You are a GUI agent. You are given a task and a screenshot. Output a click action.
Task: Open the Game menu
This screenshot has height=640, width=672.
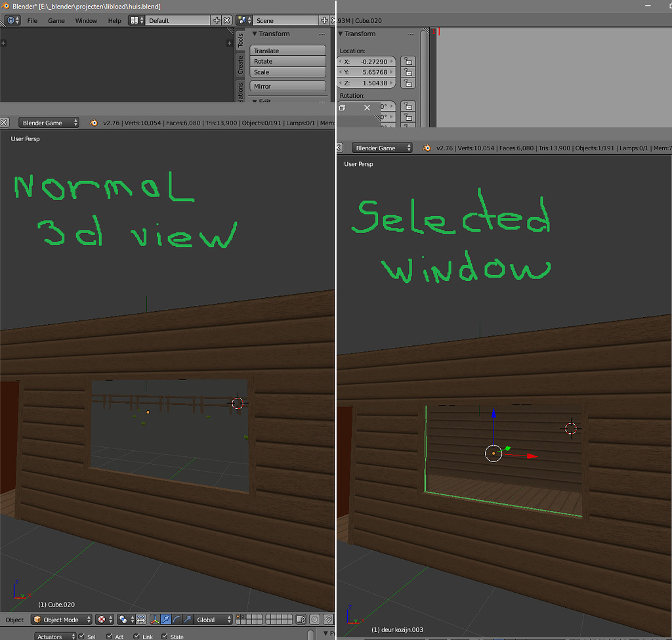click(56, 20)
